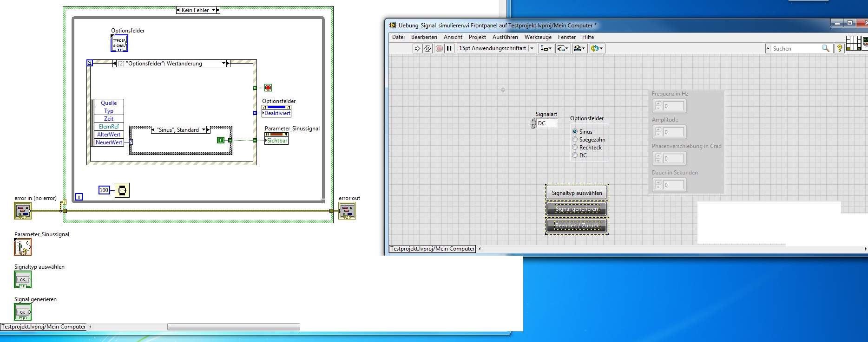868x342 pixels.
Task: Click the Pause button in toolbar
Action: [x=449, y=48]
